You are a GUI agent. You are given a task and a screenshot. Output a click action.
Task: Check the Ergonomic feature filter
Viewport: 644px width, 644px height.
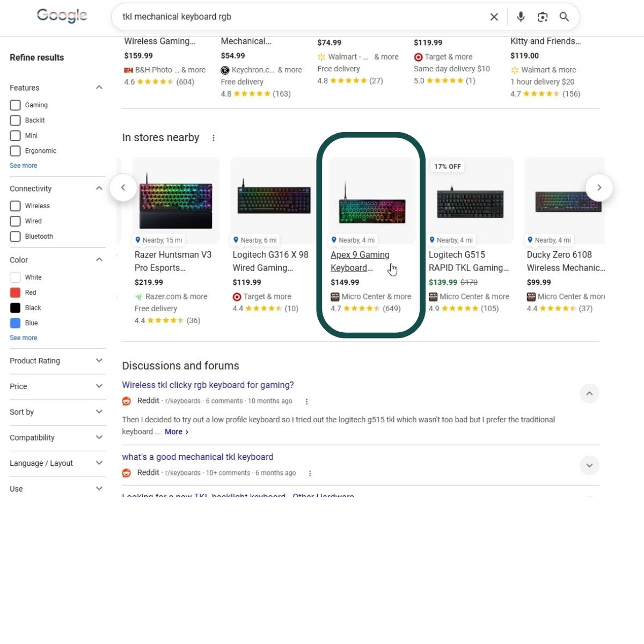coord(16,151)
